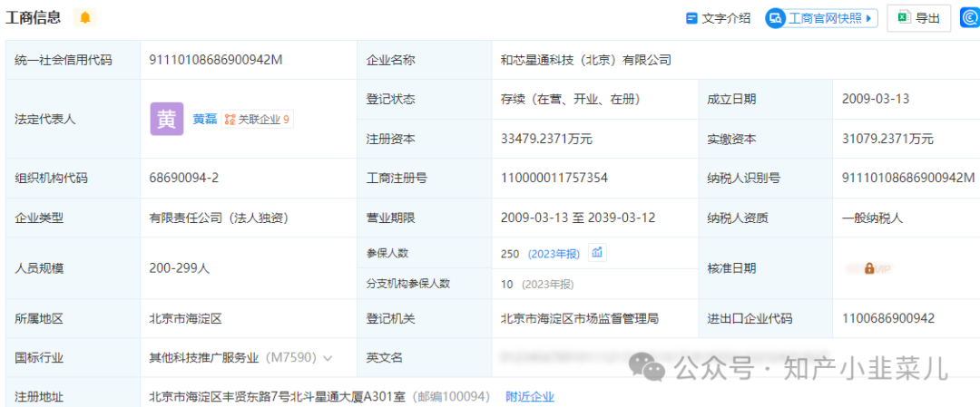Select staff size 200-299人
The width and height of the screenshot is (980, 407).
180,268
